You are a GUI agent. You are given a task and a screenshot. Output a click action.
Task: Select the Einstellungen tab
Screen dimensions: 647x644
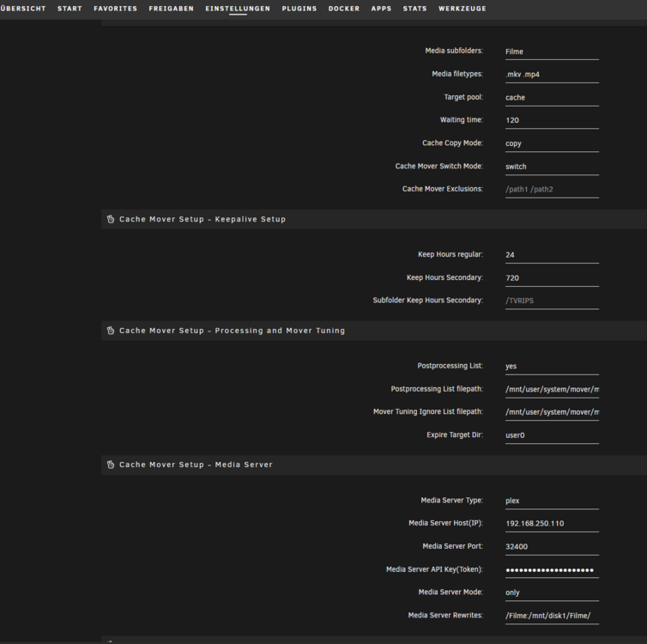tap(238, 9)
